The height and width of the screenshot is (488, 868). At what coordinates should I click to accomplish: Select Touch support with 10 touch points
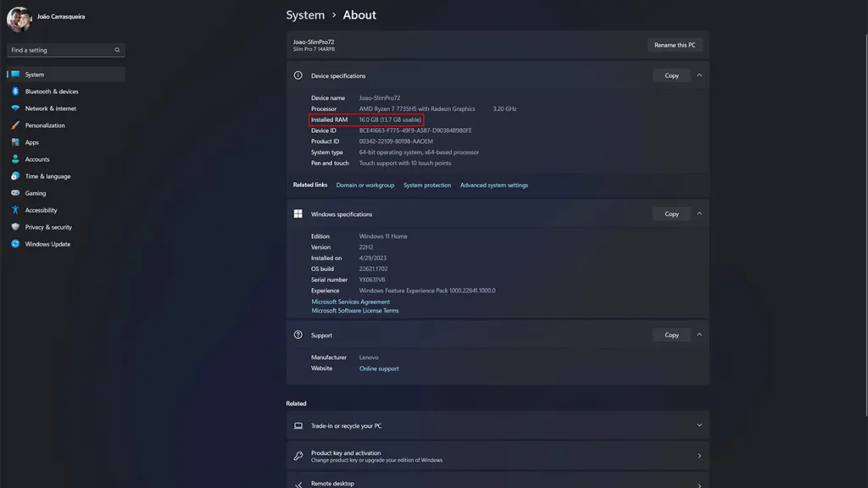pyautogui.click(x=405, y=164)
